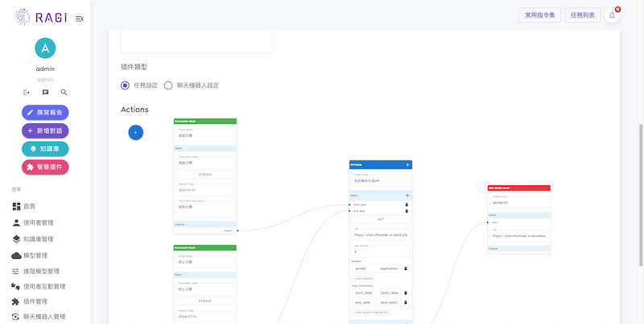Click the Max Retries field in API Node

tap(380, 251)
